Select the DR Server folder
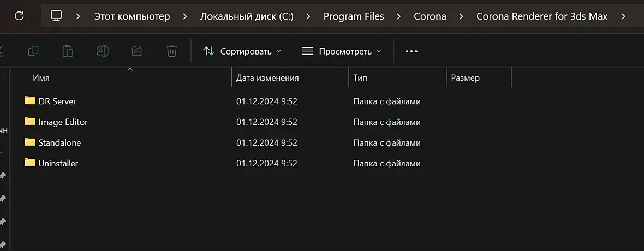This screenshot has width=644, height=251. tap(57, 101)
